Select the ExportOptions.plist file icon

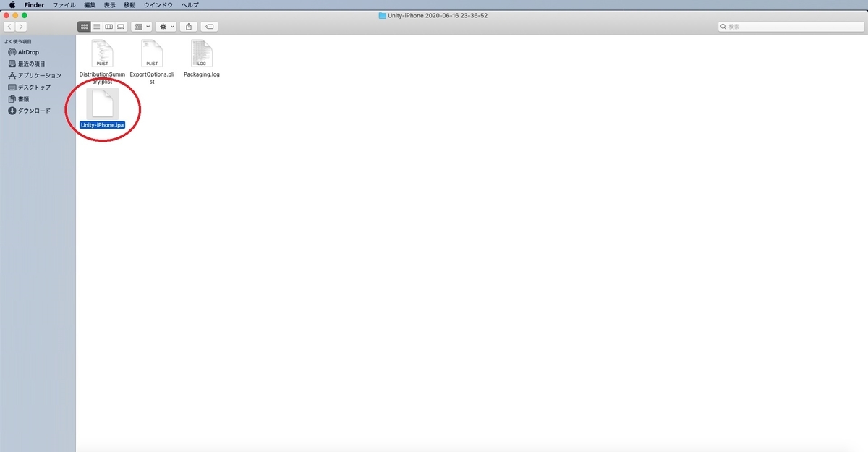pyautogui.click(x=152, y=54)
